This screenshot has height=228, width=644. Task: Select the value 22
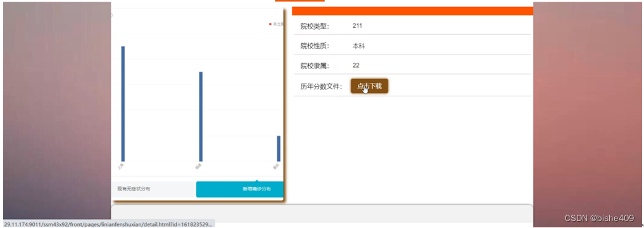coord(356,65)
